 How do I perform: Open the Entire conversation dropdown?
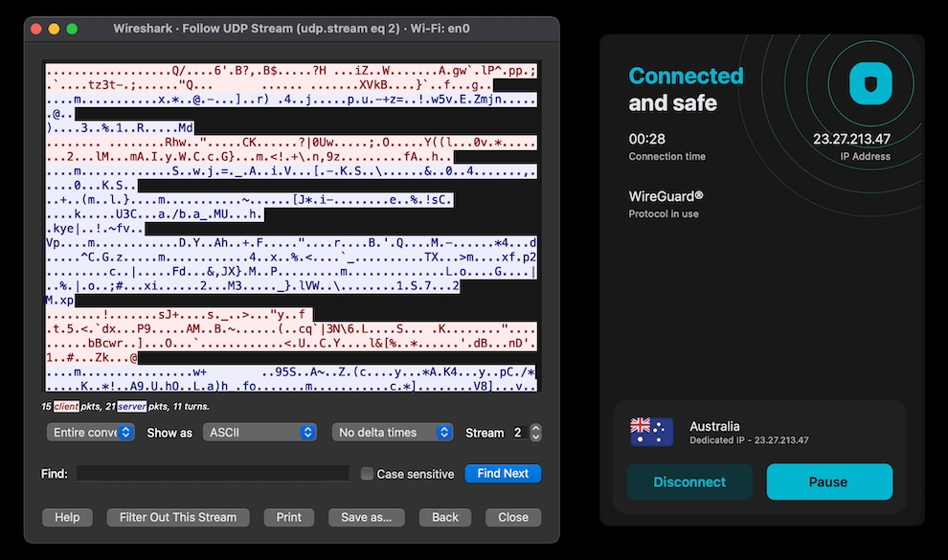tap(92, 433)
